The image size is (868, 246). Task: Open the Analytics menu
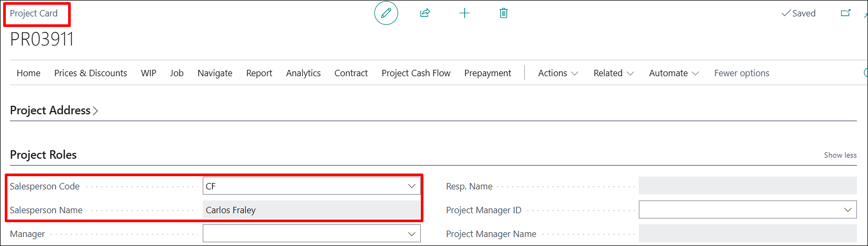pos(304,73)
